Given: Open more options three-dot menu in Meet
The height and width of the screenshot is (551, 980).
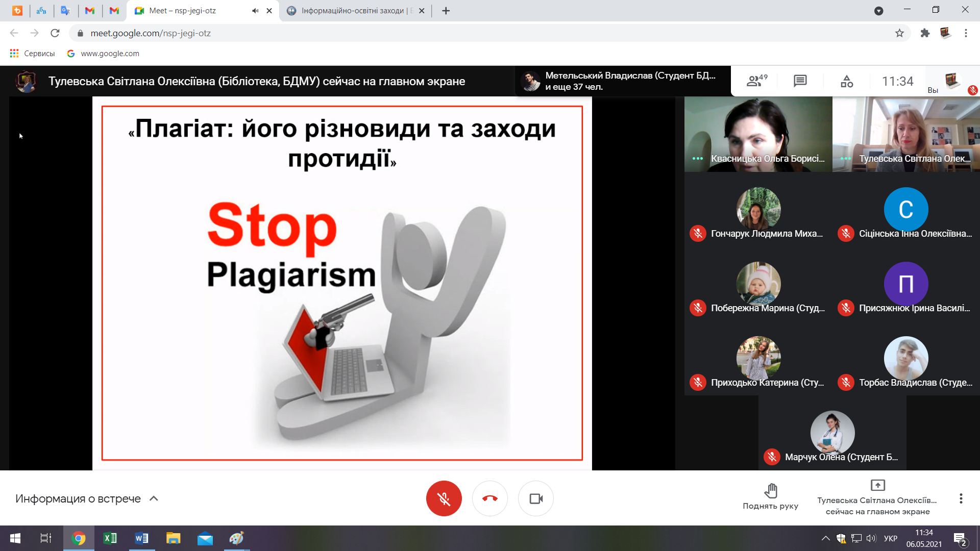Looking at the screenshot, I should (961, 498).
